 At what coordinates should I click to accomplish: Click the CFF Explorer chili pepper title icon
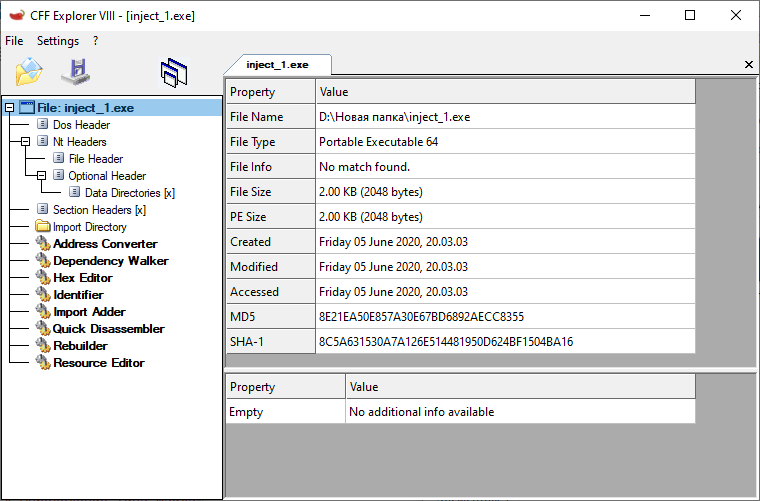(x=16, y=16)
